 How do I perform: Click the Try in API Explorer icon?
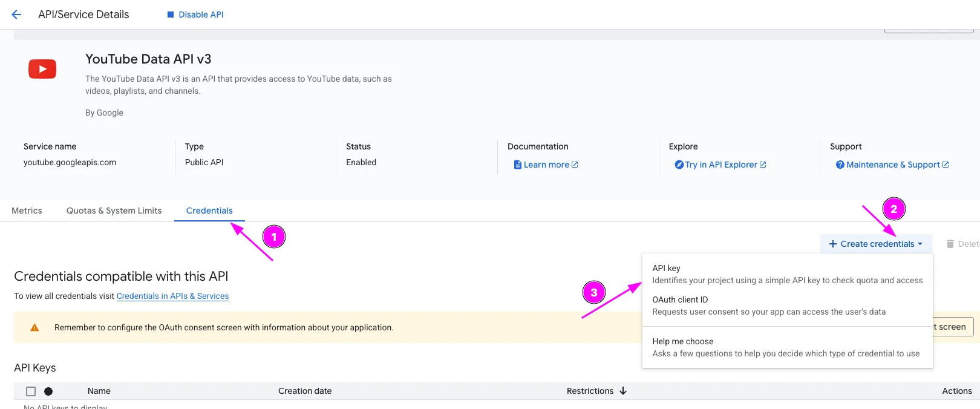(x=679, y=165)
